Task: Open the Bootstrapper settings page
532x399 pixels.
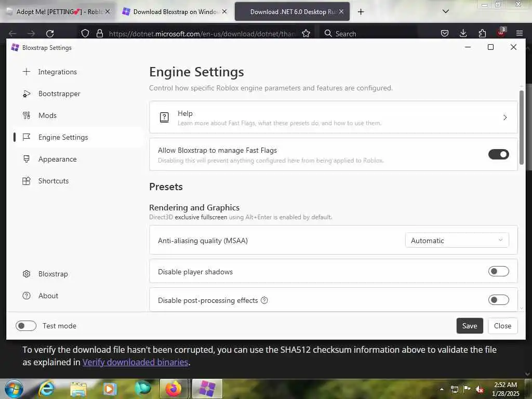Action: point(59,94)
